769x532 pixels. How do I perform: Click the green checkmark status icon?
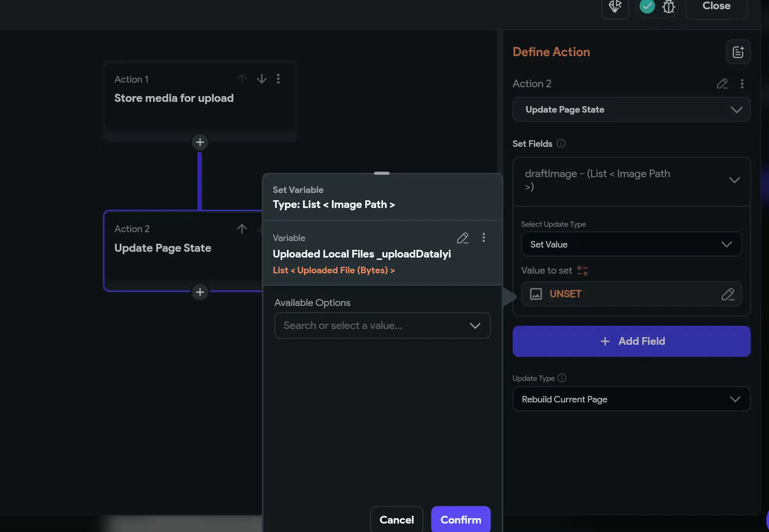(647, 6)
